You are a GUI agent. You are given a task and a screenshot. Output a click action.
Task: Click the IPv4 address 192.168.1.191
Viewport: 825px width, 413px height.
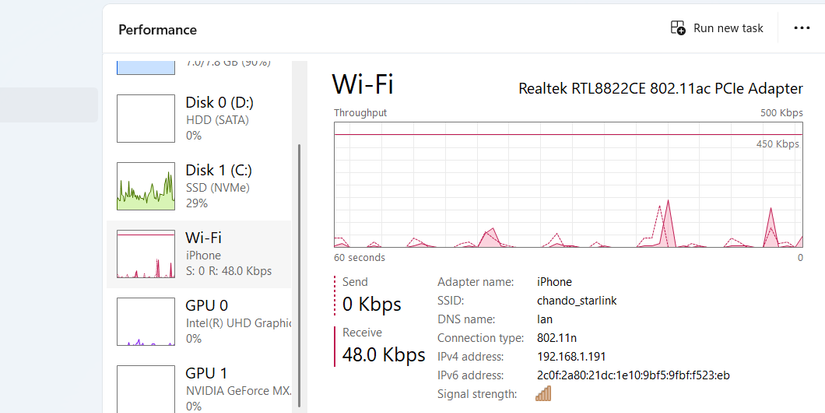(571, 357)
